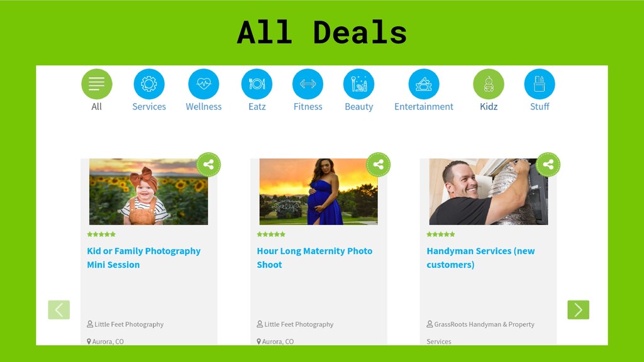The height and width of the screenshot is (362, 644).
Task: Choose the Stuff shopping bag icon
Action: click(540, 84)
